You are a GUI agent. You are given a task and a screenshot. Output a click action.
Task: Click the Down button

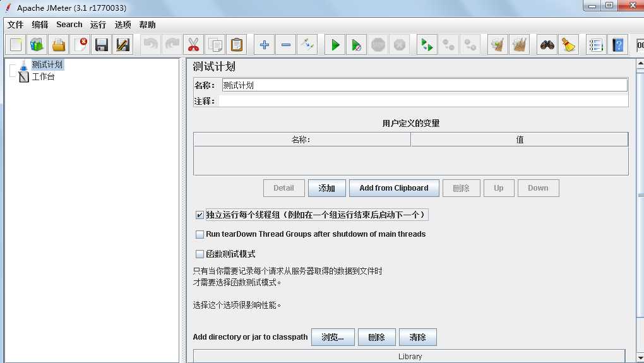pyautogui.click(x=538, y=188)
